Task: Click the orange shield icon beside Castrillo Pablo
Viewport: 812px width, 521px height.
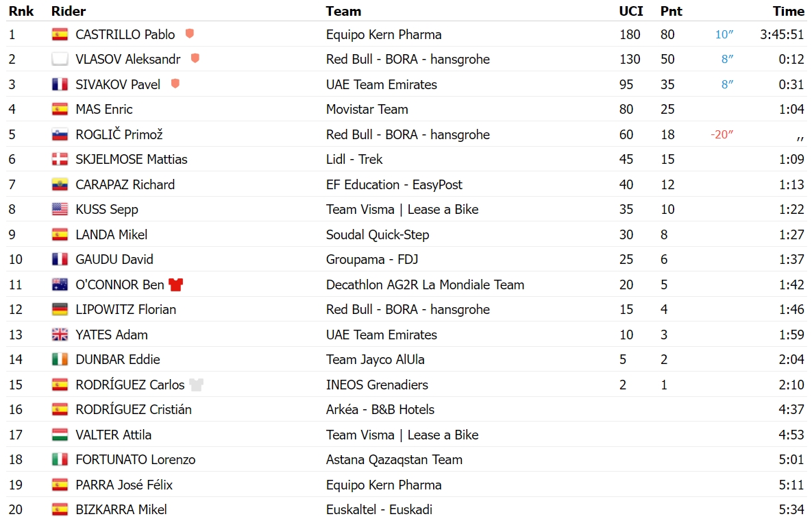Action: click(x=190, y=34)
